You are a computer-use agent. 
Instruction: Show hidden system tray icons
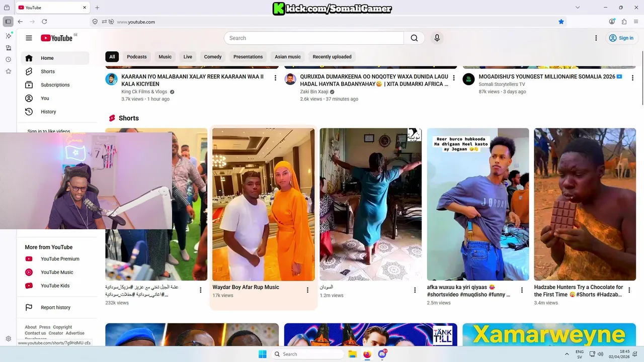click(x=567, y=354)
